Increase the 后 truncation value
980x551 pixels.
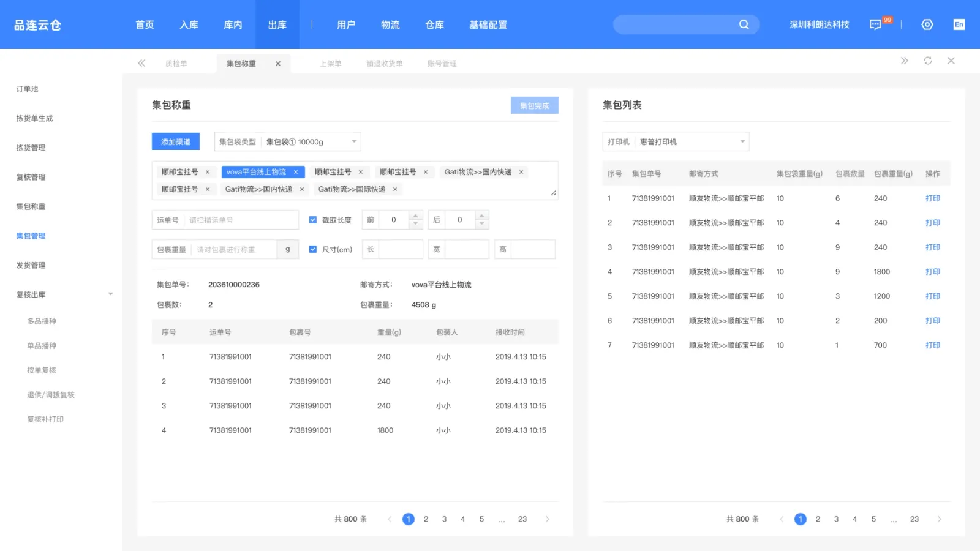(x=482, y=216)
